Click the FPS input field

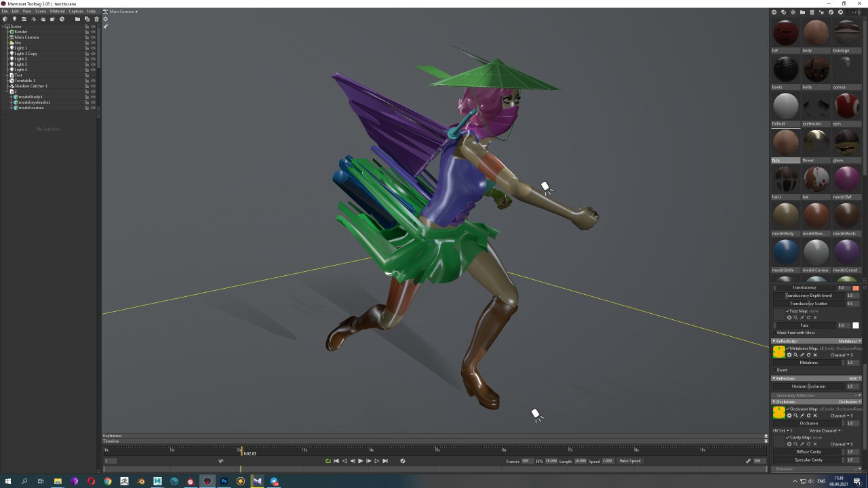pos(551,461)
